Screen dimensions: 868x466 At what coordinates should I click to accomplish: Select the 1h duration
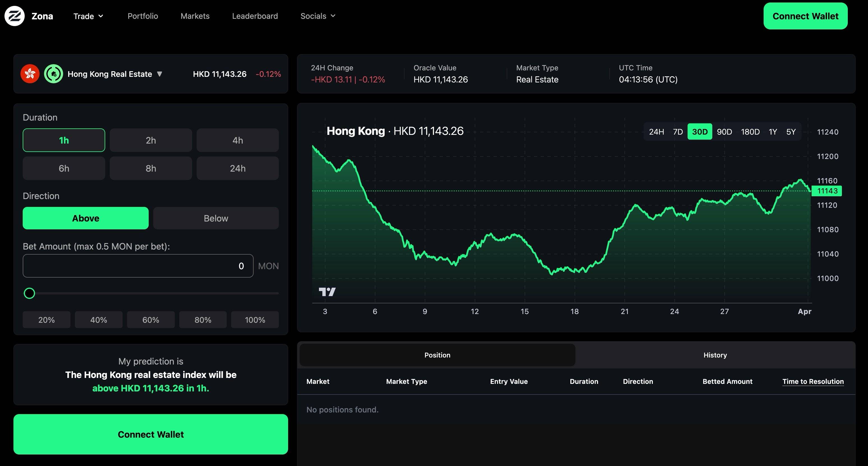pos(64,140)
